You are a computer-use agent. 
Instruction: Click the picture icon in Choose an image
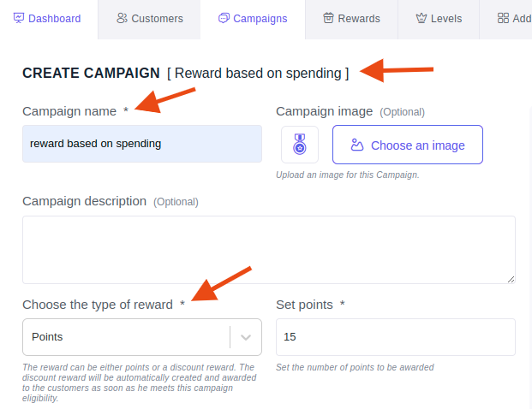point(357,145)
